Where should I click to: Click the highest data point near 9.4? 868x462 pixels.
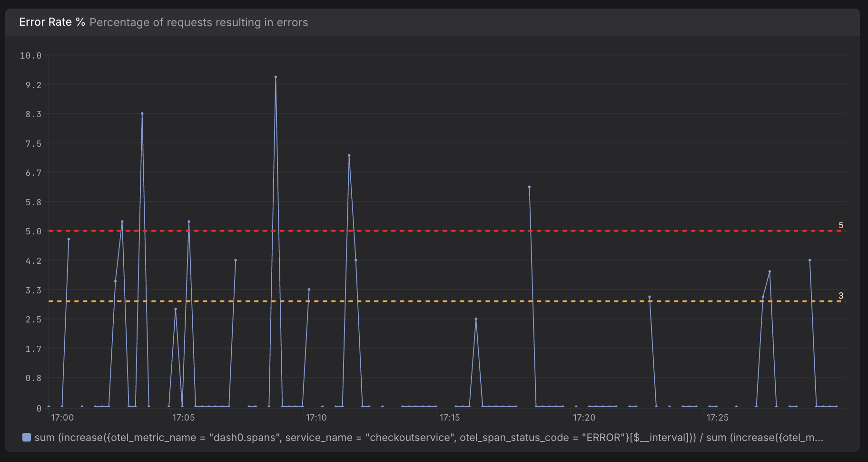pyautogui.click(x=276, y=77)
